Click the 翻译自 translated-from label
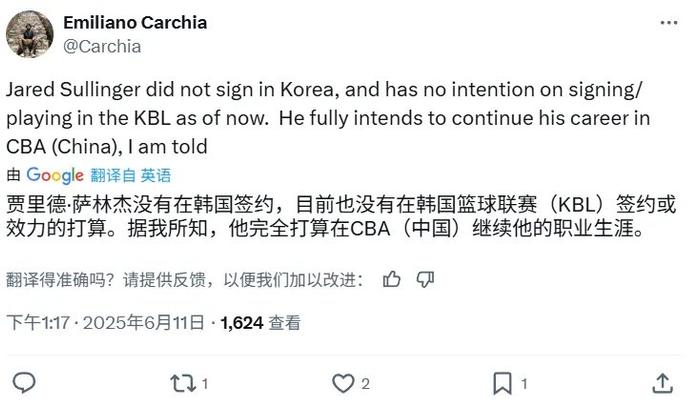This screenshot has width=700, height=407. (x=112, y=174)
